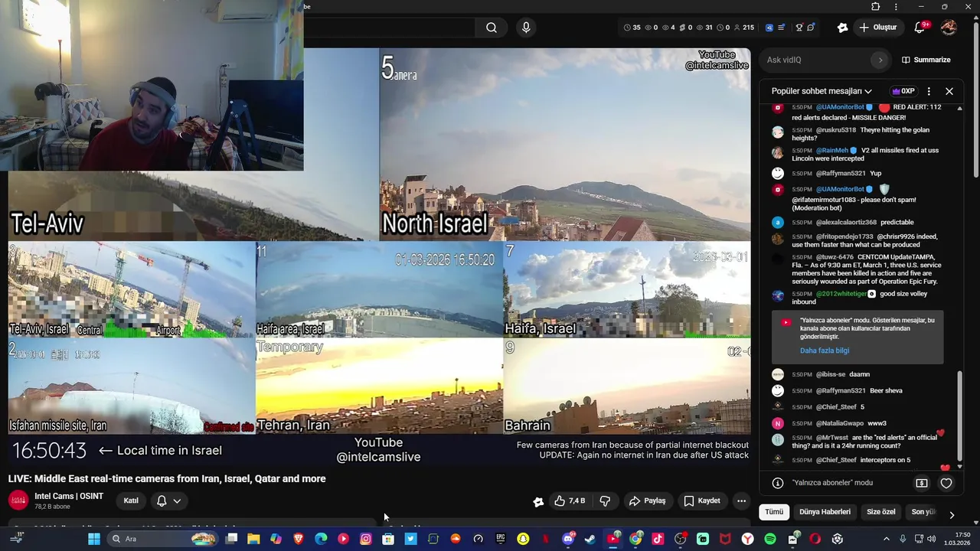This screenshot has height=551, width=980.
Task: Click the Paylaş share button
Action: click(647, 501)
